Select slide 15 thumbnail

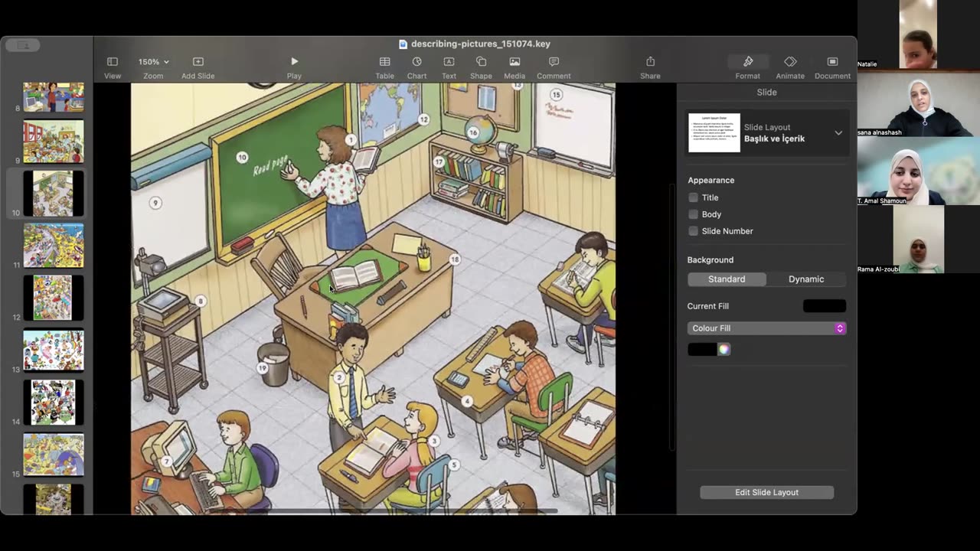pyautogui.click(x=54, y=455)
